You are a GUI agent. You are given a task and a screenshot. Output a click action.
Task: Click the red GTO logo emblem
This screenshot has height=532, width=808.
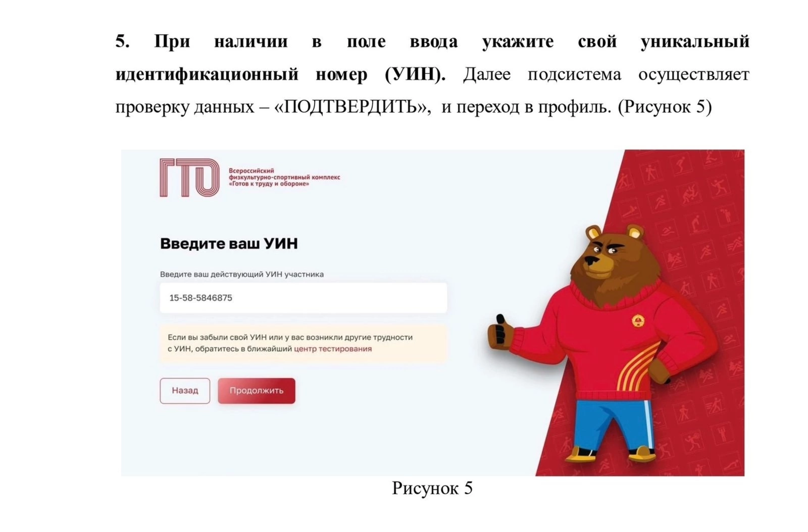point(190,178)
